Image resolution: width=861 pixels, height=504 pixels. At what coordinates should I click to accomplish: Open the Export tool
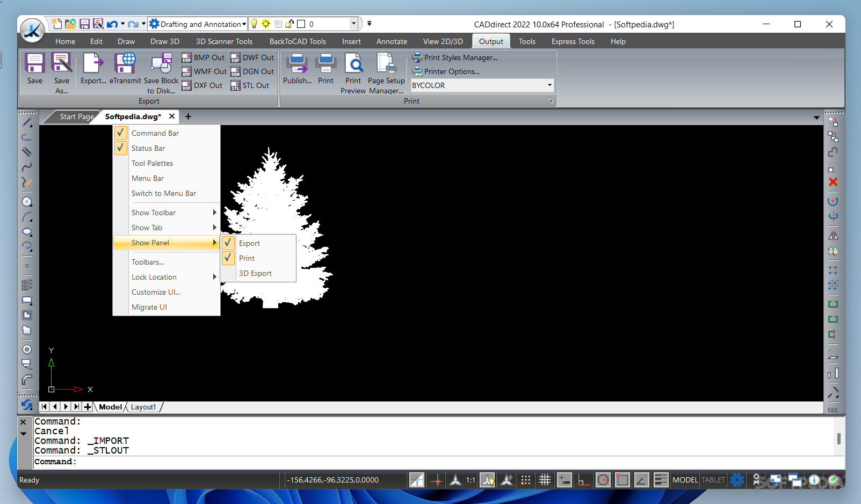point(93,69)
